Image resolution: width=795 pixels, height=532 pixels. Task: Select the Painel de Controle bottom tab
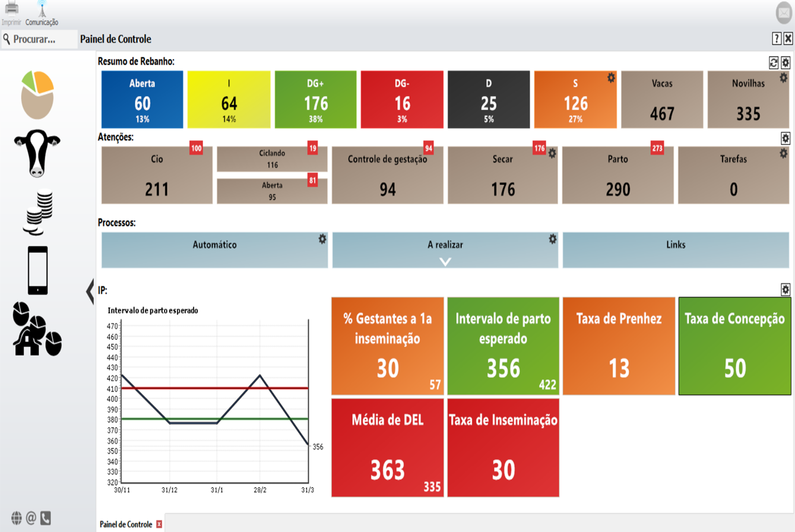click(126, 524)
